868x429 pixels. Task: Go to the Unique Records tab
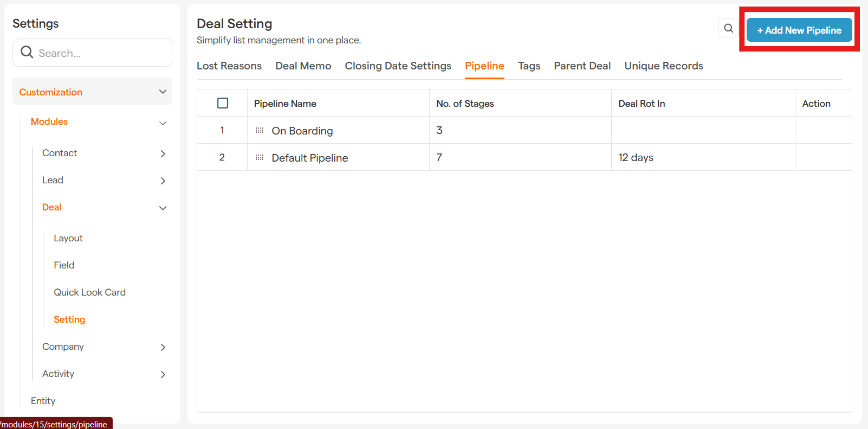coord(663,66)
